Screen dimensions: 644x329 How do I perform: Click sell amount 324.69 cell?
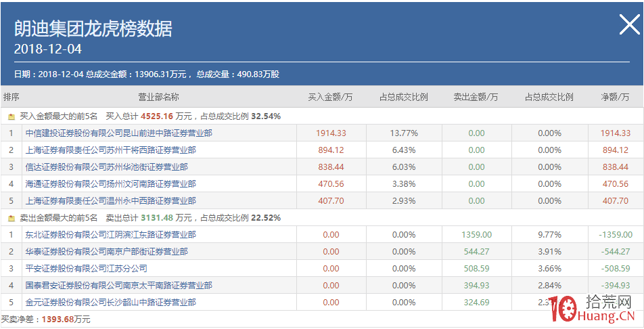pyautogui.click(x=476, y=303)
